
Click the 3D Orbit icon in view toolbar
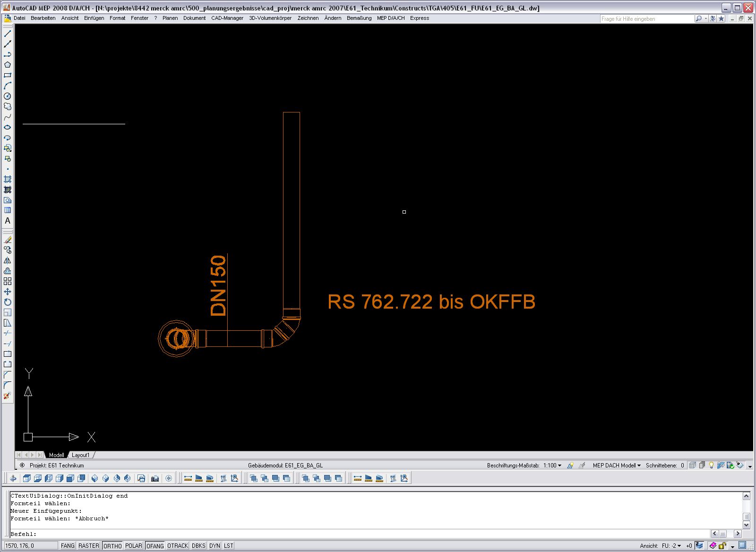click(13, 478)
